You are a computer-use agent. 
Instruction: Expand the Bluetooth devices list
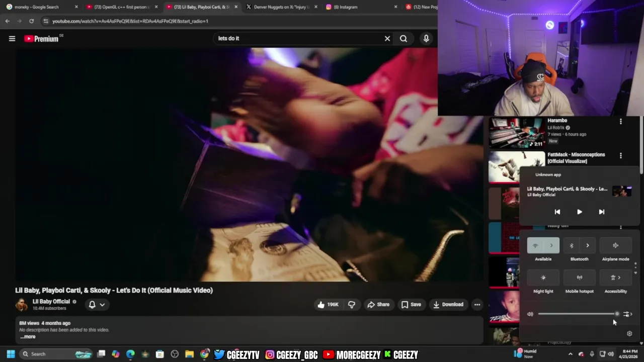[588, 245]
